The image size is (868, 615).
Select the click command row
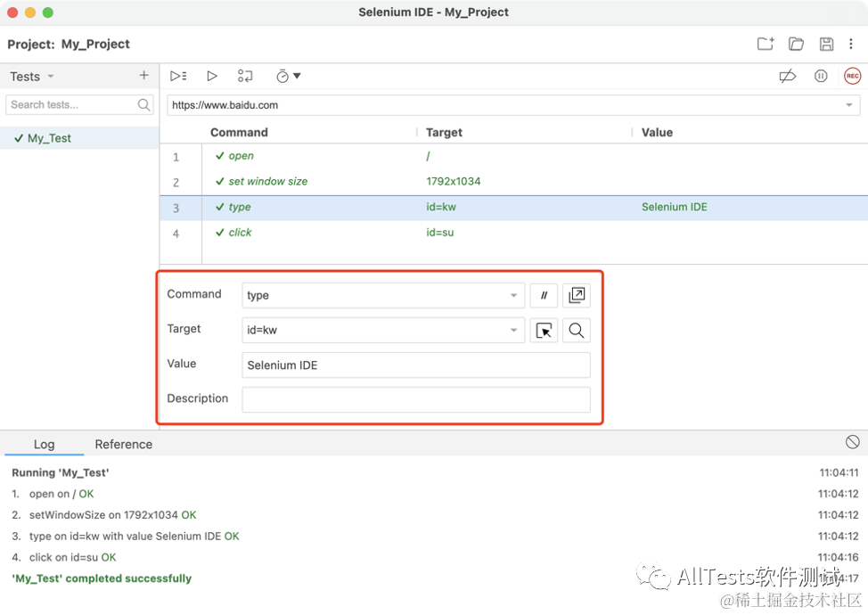point(513,233)
